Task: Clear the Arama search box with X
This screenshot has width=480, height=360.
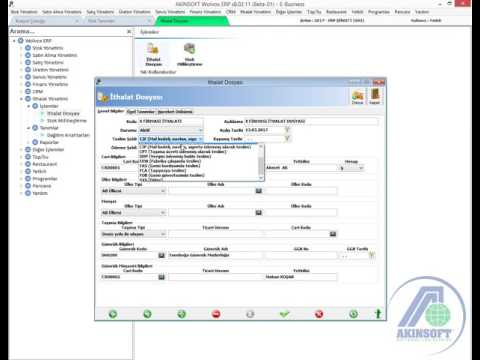Action: tap(129, 32)
